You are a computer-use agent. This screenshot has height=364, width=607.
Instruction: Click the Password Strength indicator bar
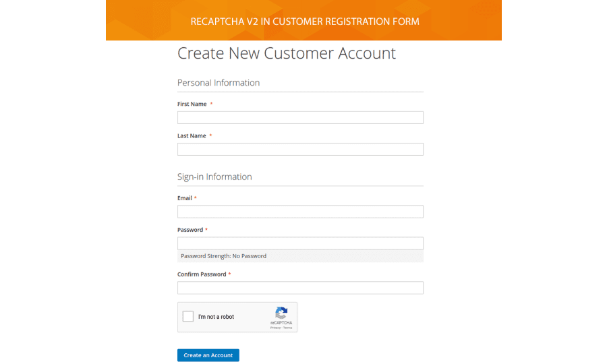tap(300, 256)
